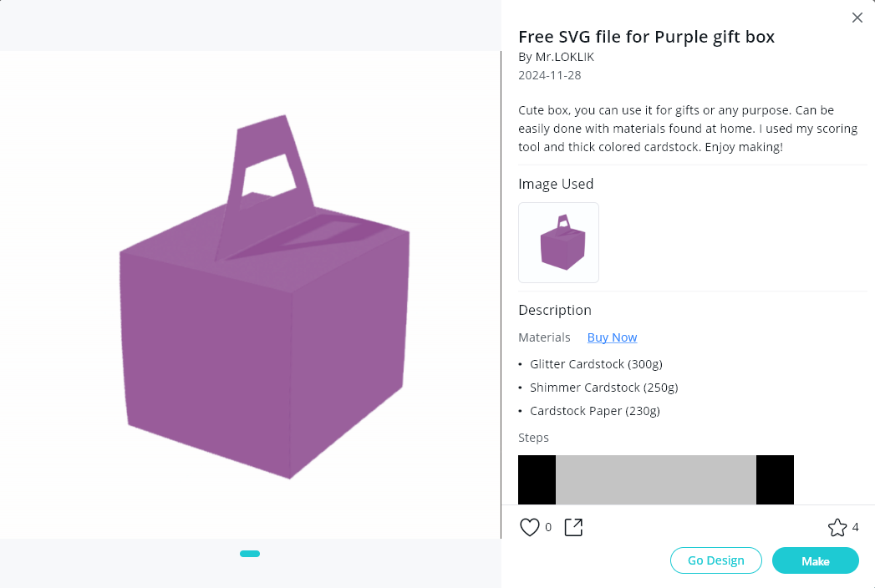Click the like count number

[x=548, y=527]
